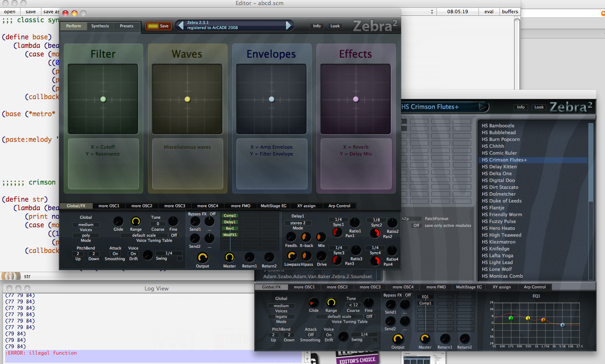This screenshot has width=605, height=364.
Task: Click the Glide knob in front Zebra window
Action: 118,221
